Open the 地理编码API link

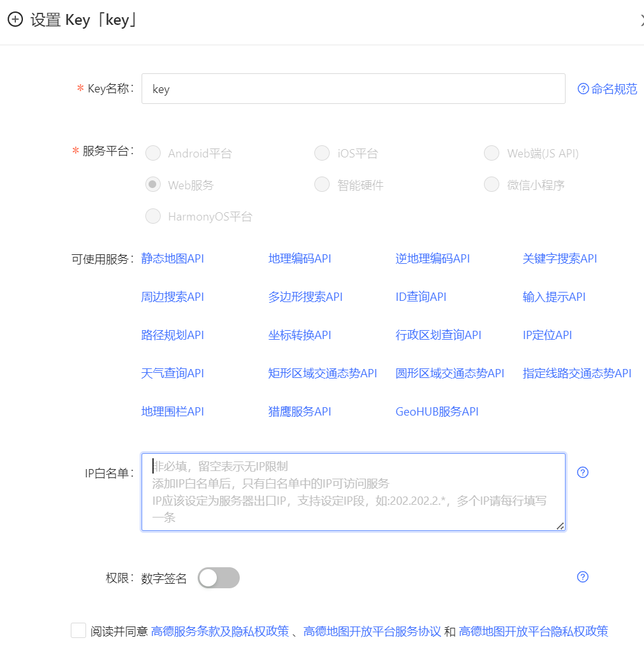click(x=300, y=259)
